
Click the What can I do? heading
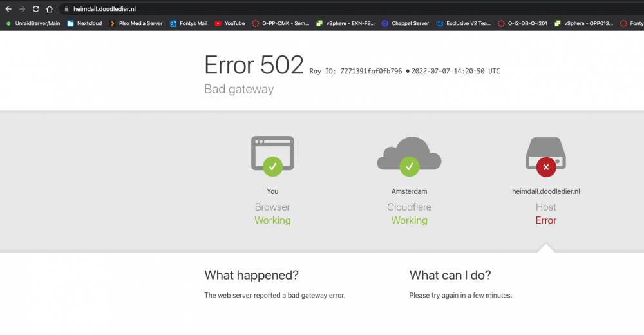(x=450, y=275)
